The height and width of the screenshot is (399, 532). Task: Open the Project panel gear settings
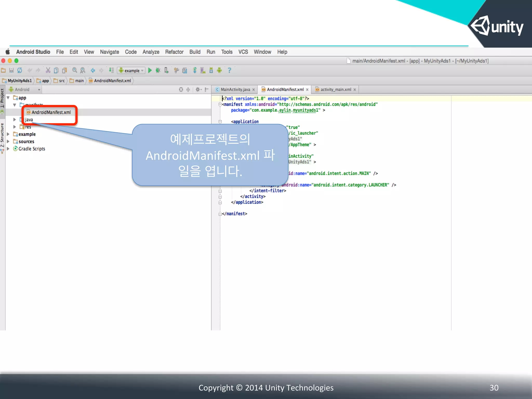198,90
